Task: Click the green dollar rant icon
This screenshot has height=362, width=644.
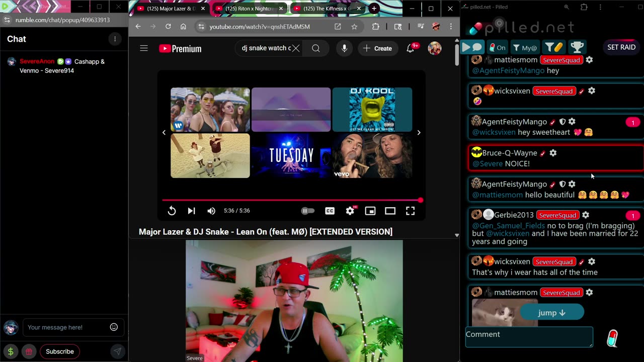Action: 11,351
